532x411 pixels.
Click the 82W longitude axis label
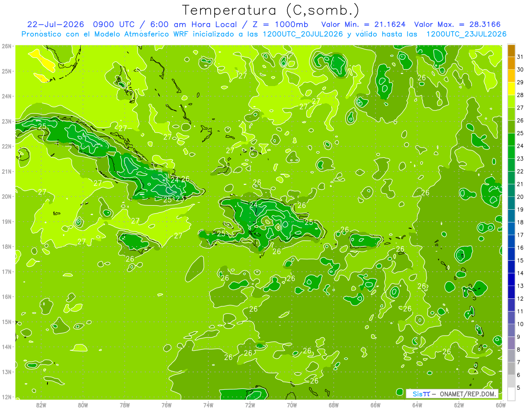point(41,404)
